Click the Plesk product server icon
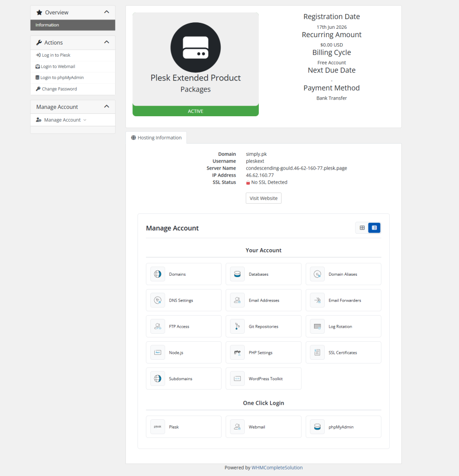459x476 pixels. (x=196, y=47)
